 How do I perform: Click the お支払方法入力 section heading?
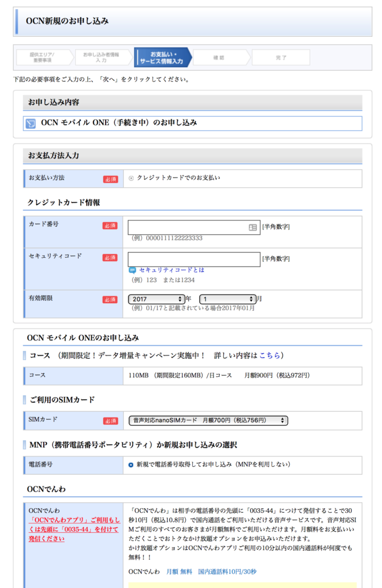(x=53, y=156)
